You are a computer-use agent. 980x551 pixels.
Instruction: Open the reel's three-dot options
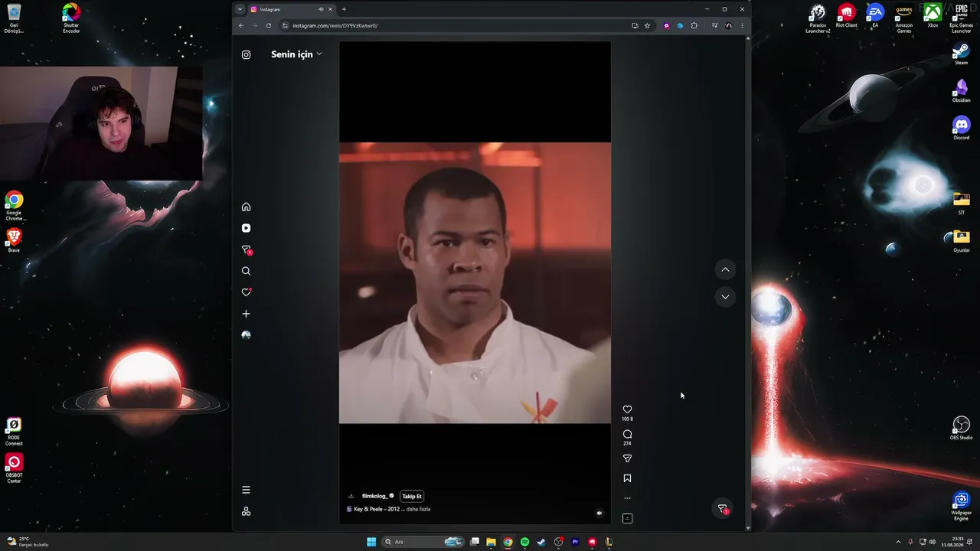pos(627,498)
